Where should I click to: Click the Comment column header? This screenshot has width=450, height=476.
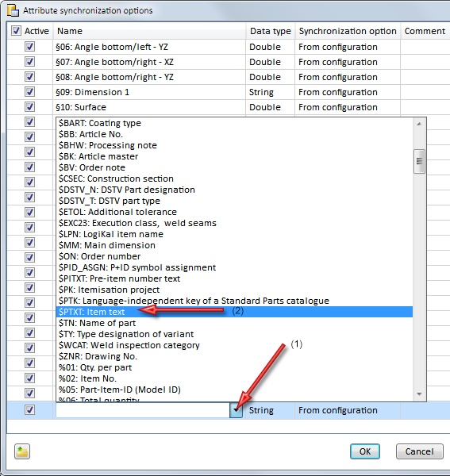point(425,31)
